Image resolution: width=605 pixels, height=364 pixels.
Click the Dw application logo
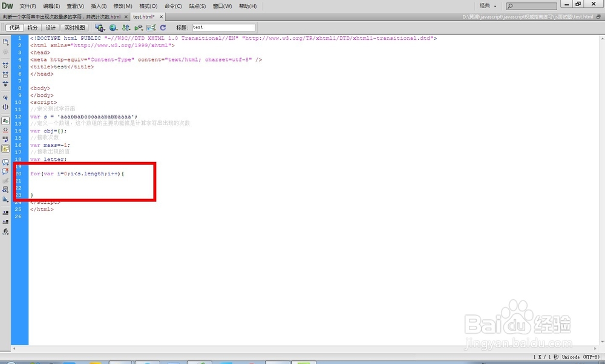pyautogui.click(x=7, y=6)
